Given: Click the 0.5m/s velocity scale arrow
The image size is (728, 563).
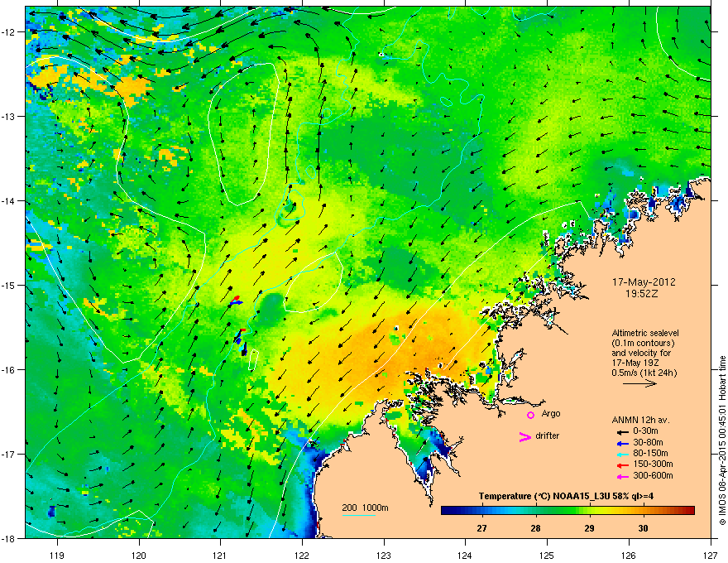Looking at the screenshot, I should (639, 383).
